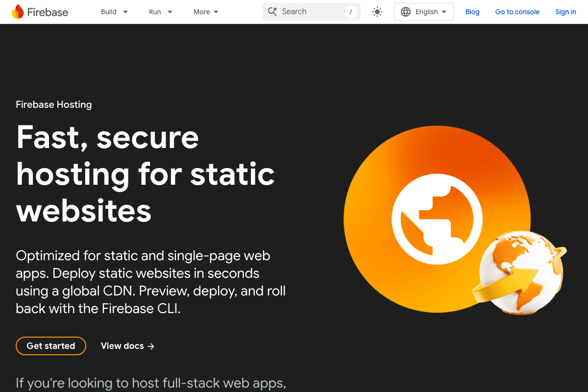Click the sparkle search icon

point(272,11)
